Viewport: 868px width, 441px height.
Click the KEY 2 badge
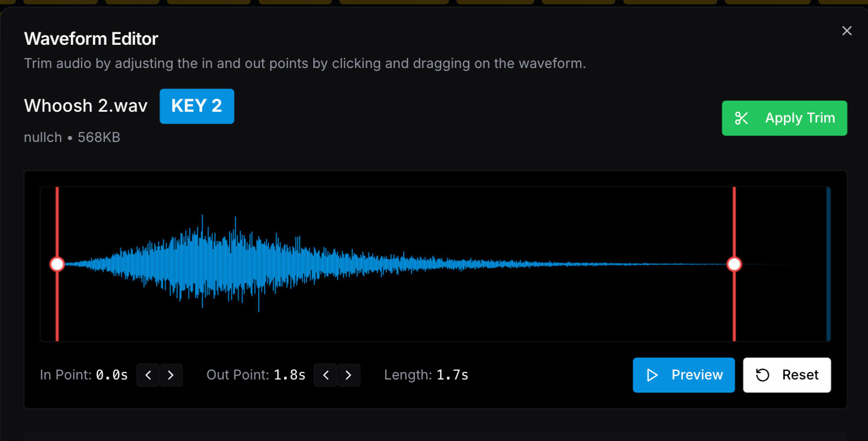(x=197, y=106)
